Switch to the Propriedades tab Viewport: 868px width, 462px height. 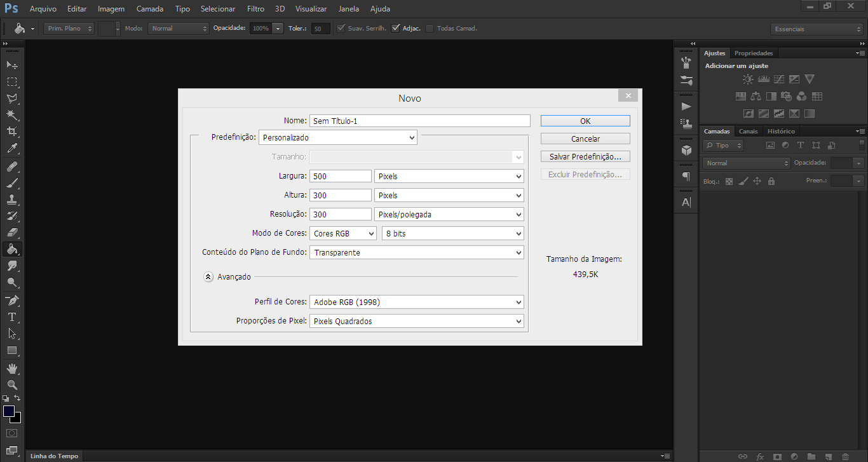[754, 53]
